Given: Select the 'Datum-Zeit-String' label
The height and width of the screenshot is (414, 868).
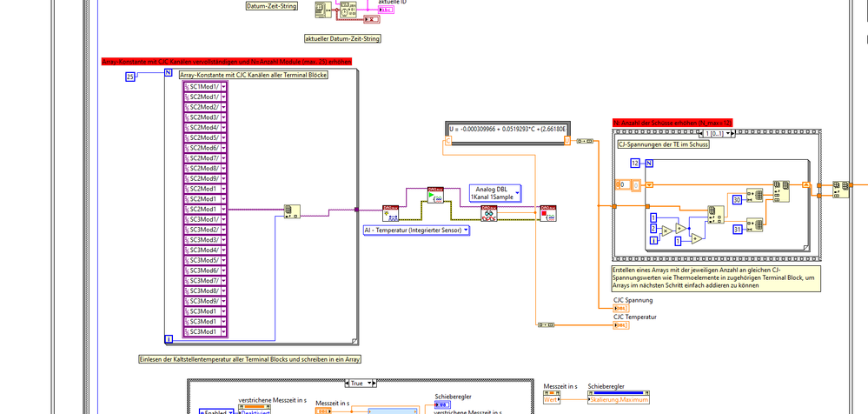Looking at the screenshot, I should point(271,6).
